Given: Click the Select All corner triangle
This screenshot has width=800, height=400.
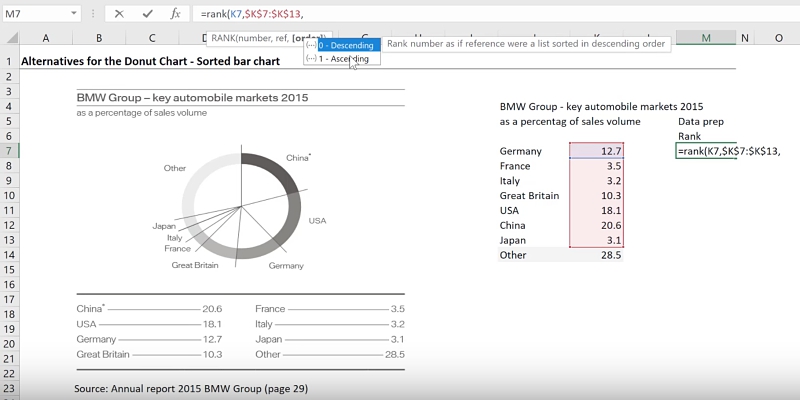Looking at the screenshot, I should [10, 38].
